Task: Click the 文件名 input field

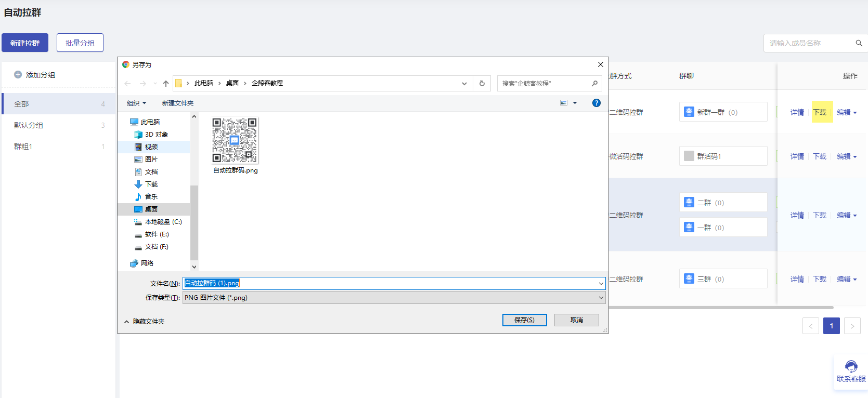Action: (x=394, y=283)
